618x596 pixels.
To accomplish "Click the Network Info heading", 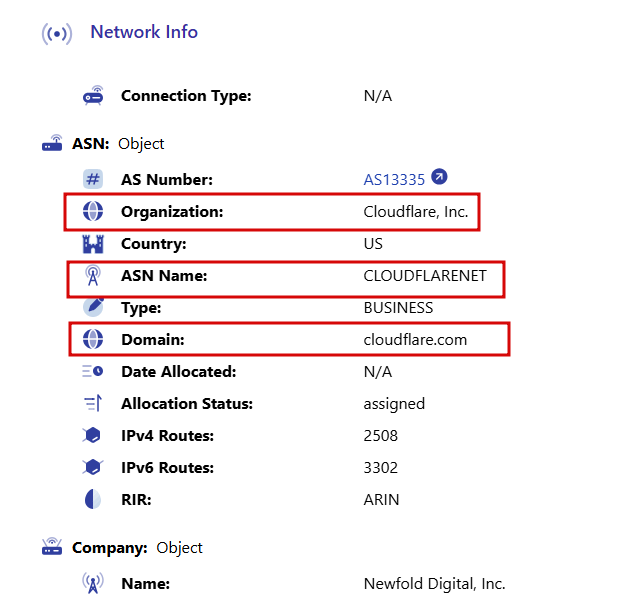I will coord(144,32).
